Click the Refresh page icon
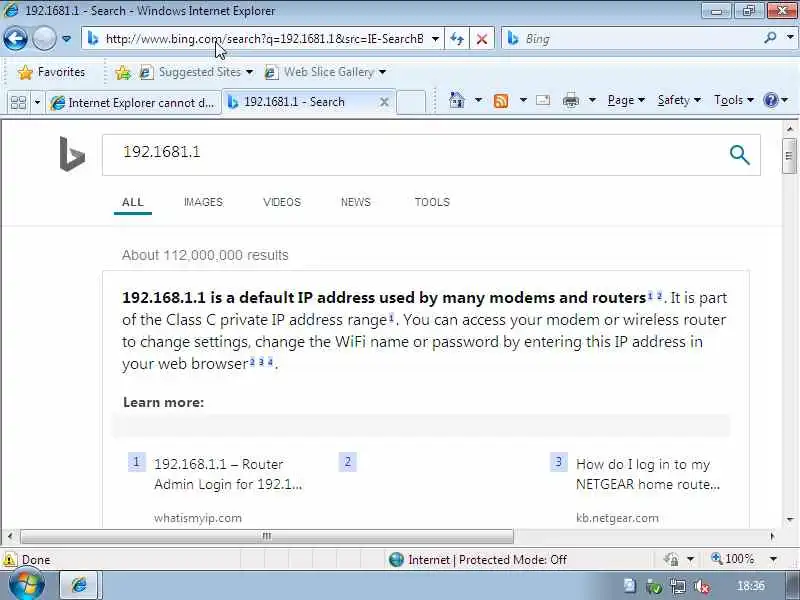 coord(457,39)
